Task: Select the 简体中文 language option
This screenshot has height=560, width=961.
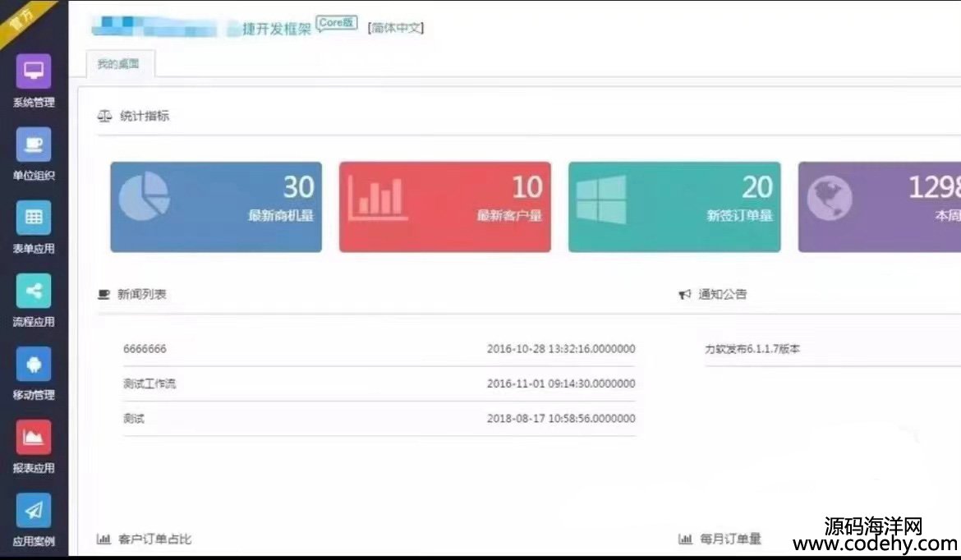Action: tap(396, 28)
